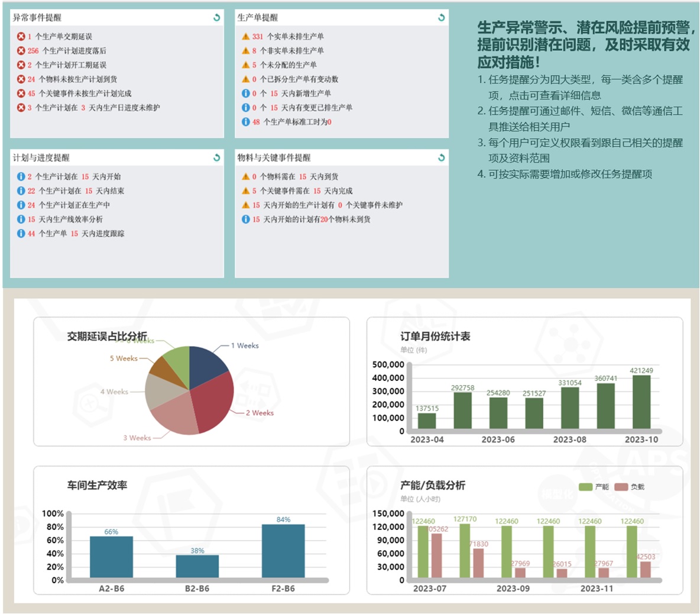700x614 pixels.
Task: Click the 2023-10 order bar showing 421249
Action: coord(641,402)
